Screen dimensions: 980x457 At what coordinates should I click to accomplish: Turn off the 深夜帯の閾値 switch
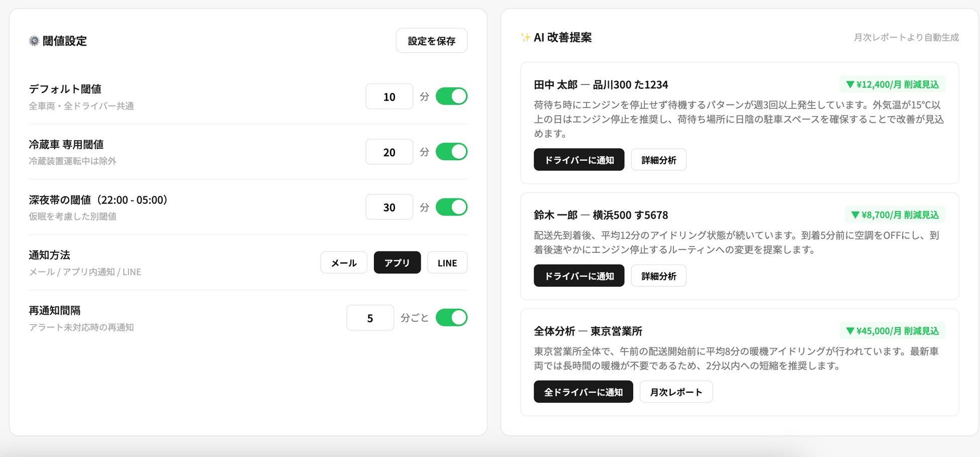click(x=451, y=207)
